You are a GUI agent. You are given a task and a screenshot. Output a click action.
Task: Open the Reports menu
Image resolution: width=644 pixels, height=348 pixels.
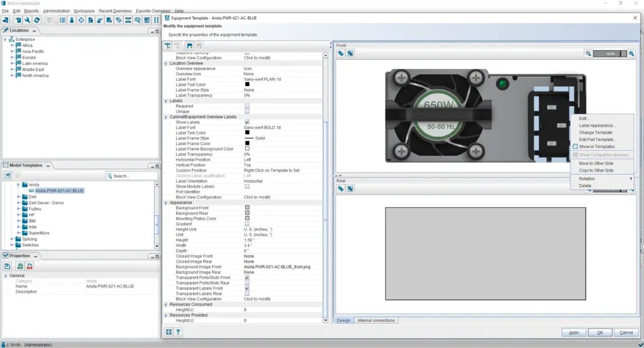pyautogui.click(x=31, y=11)
